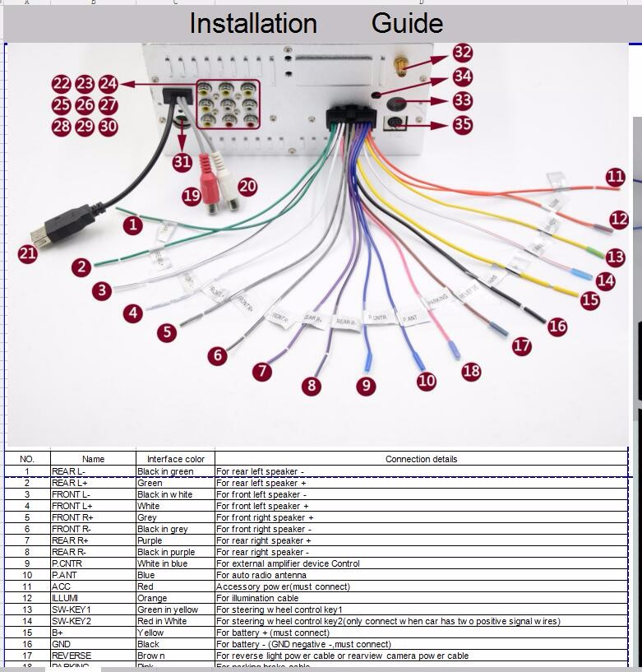The width and height of the screenshot is (642, 672).
Task: Click the "Connection details" header cell
Action: 421,459
